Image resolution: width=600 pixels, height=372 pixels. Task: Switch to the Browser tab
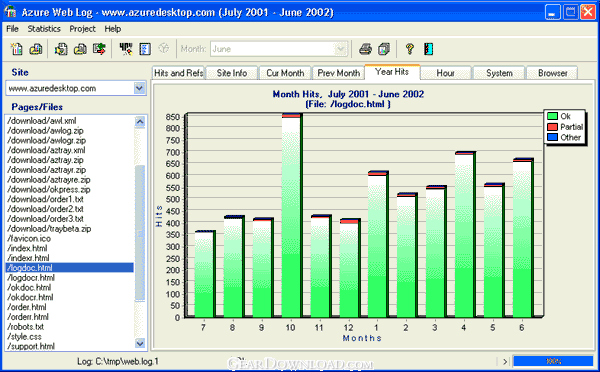[x=553, y=73]
